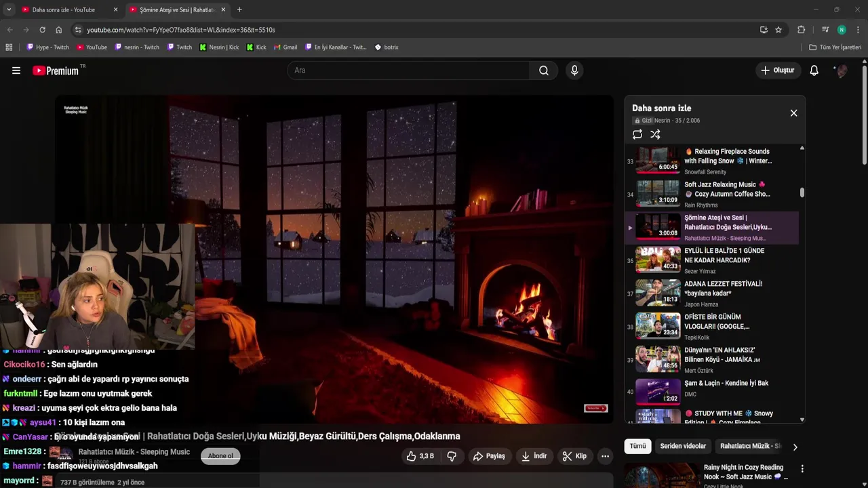
Task: Open Nesrin | Kick bookmark
Action: pos(219,47)
